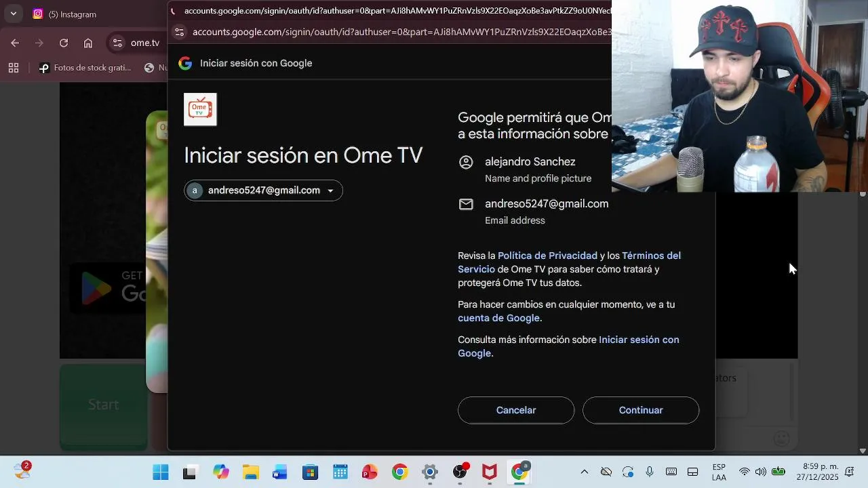Reload the ome.tv page
This screenshot has height=488, width=868.
click(x=64, y=43)
